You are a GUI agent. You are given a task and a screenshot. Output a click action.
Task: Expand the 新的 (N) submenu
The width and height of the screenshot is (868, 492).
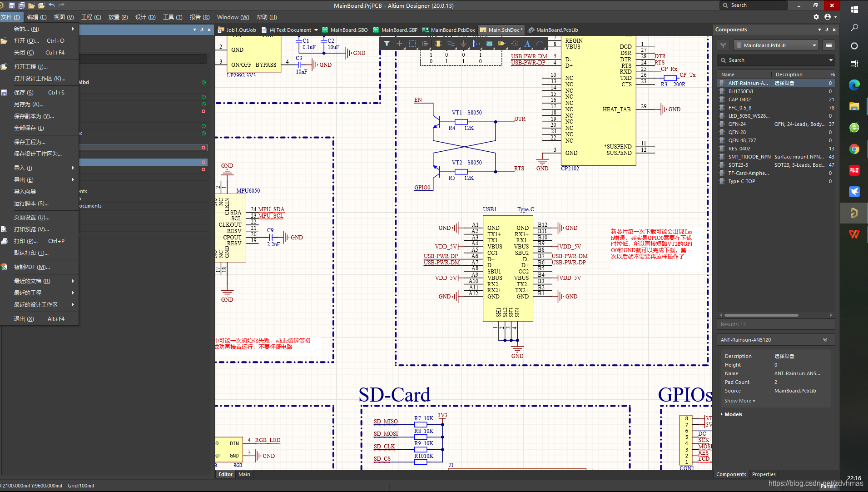coord(40,29)
